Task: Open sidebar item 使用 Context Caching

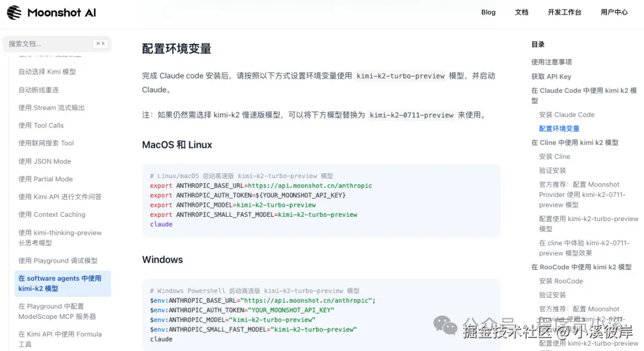Action: pos(52,215)
